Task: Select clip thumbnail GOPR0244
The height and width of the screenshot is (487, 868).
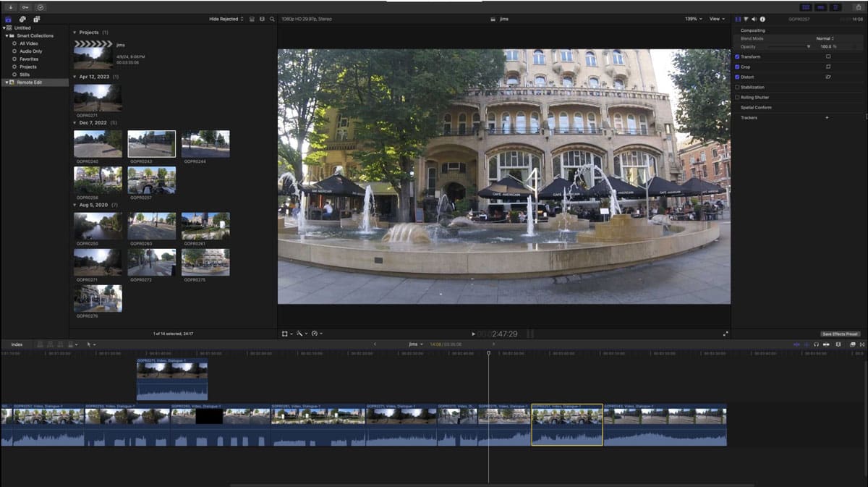Action: tap(205, 144)
